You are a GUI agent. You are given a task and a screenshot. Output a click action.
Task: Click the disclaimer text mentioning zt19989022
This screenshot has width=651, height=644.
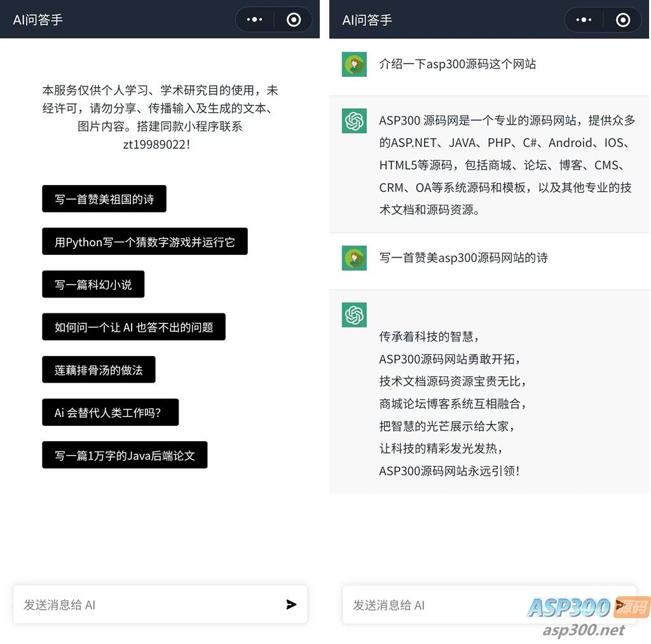(160, 117)
